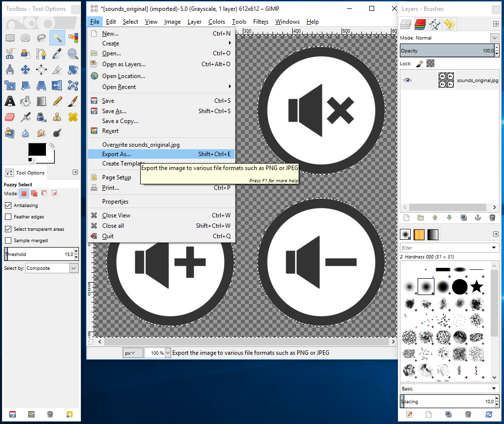Select the Move tool in the toolbox
This screenshot has height=424, width=504.
tap(25, 70)
